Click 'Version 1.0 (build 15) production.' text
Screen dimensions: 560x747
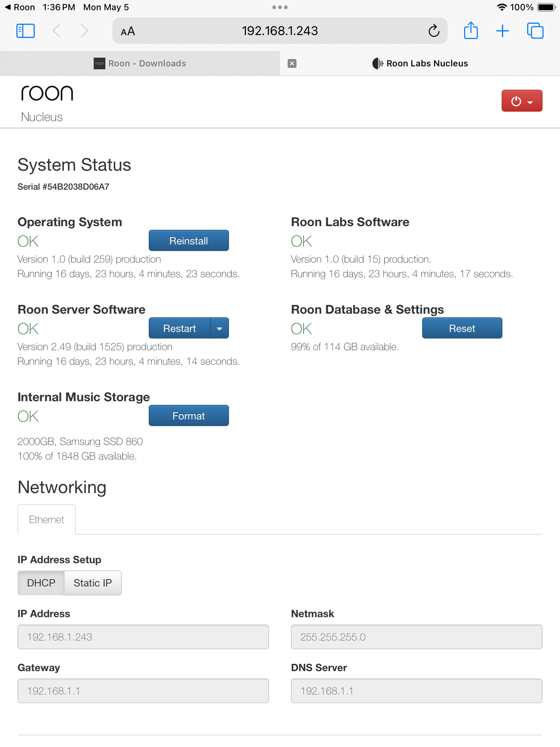[361, 259]
